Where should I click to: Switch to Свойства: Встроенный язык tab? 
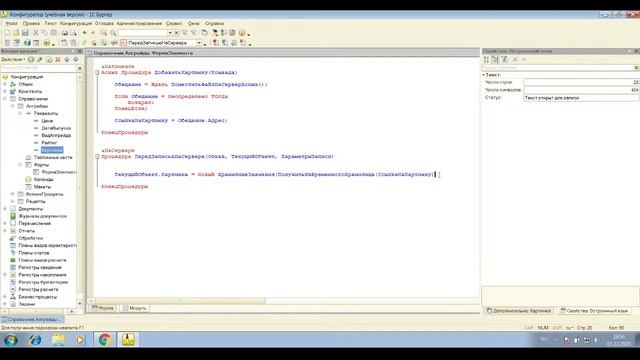click(x=594, y=311)
